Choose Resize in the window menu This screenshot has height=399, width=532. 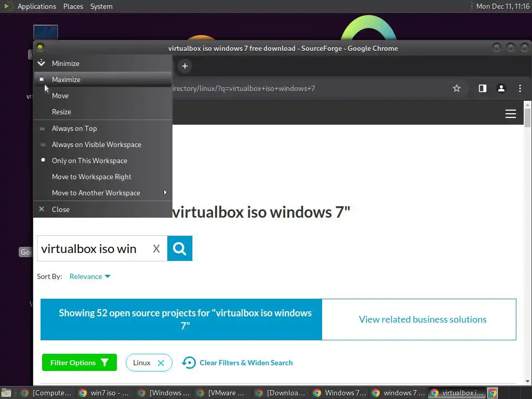pos(103,112)
